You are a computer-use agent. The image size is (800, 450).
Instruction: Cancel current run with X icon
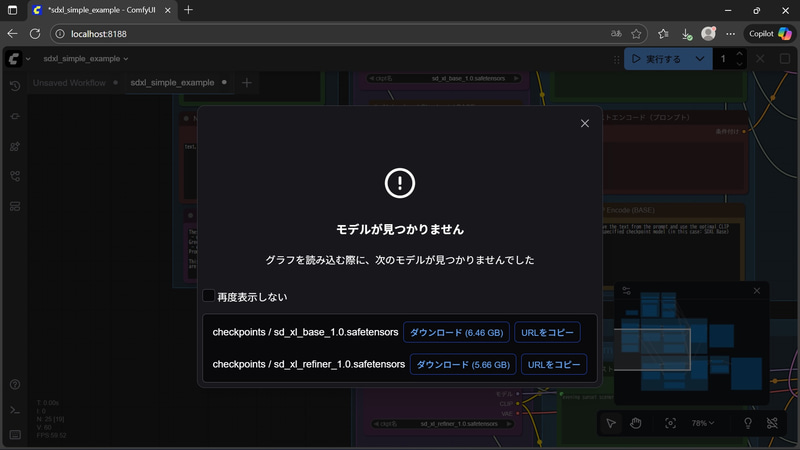pyautogui.click(x=760, y=59)
